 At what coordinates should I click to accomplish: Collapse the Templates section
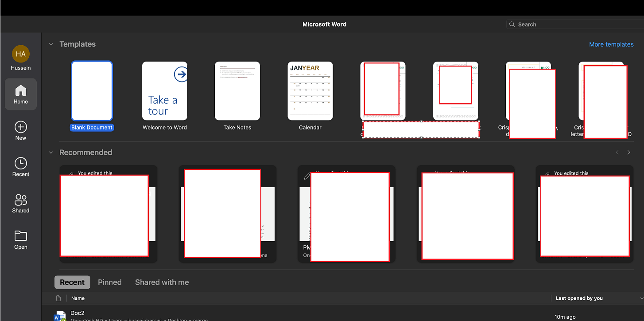[x=51, y=44]
